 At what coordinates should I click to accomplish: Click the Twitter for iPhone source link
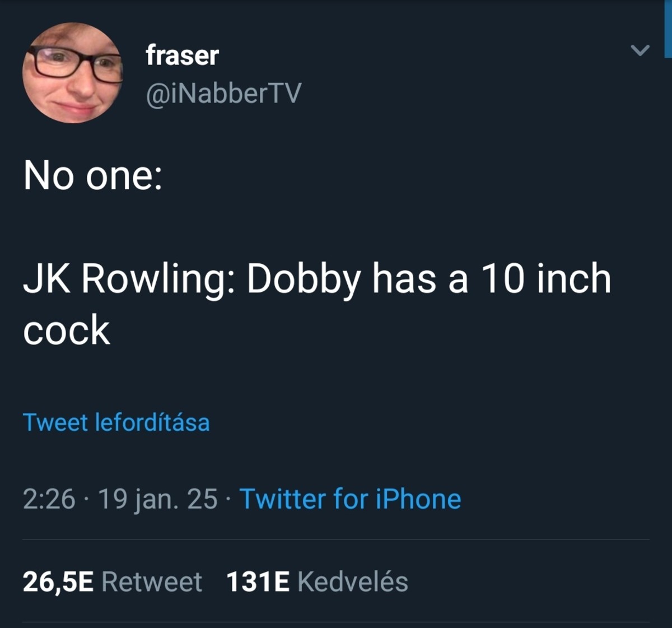pyautogui.click(x=350, y=499)
